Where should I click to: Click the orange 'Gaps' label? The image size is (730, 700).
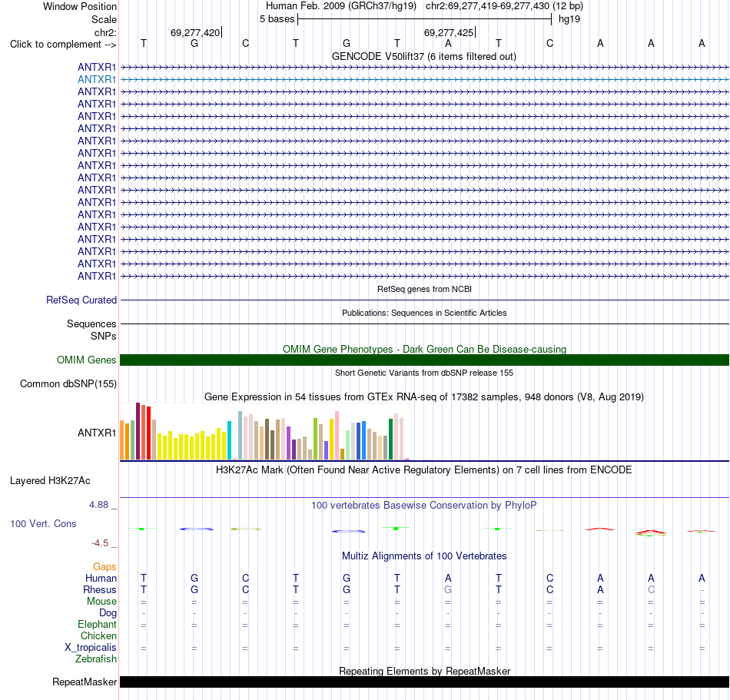click(105, 567)
